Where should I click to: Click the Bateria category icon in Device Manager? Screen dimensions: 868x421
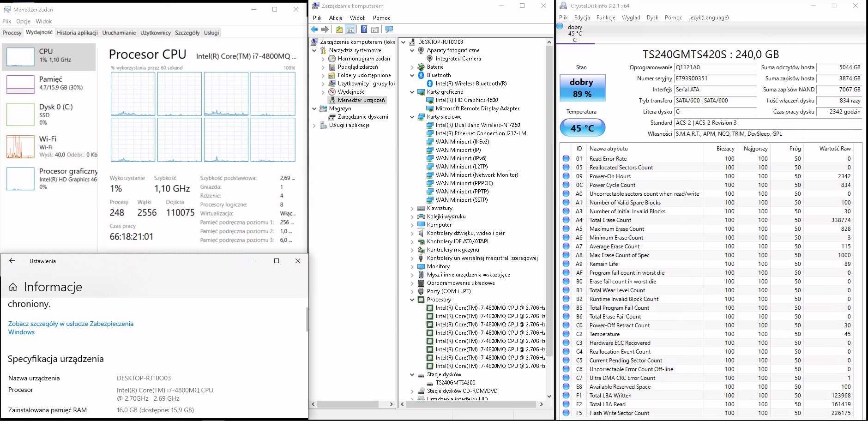tap(421, 67)
